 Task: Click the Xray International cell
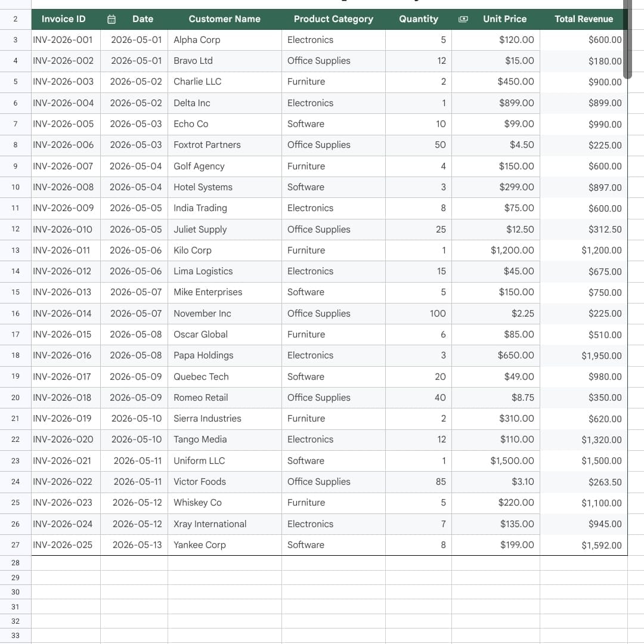225,524
